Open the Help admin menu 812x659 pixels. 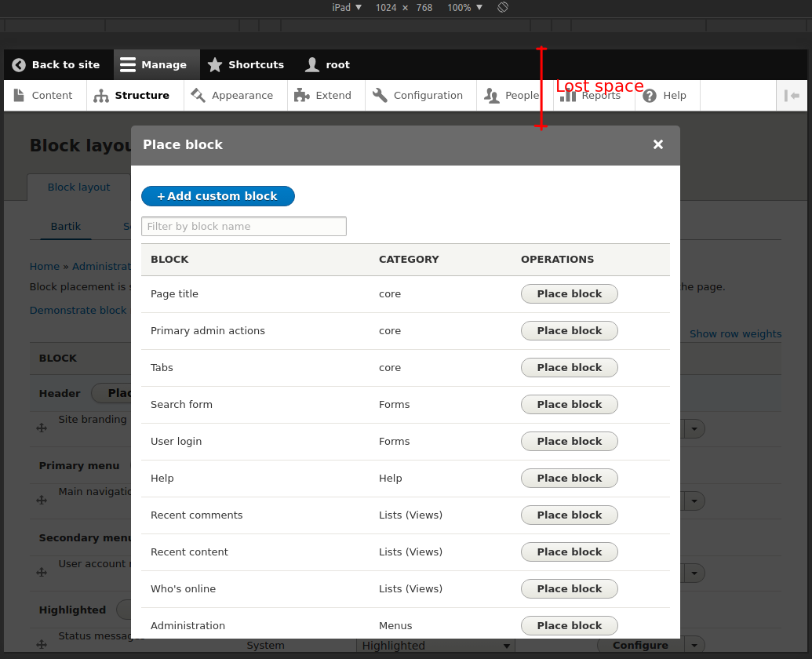tap(668, 96)
